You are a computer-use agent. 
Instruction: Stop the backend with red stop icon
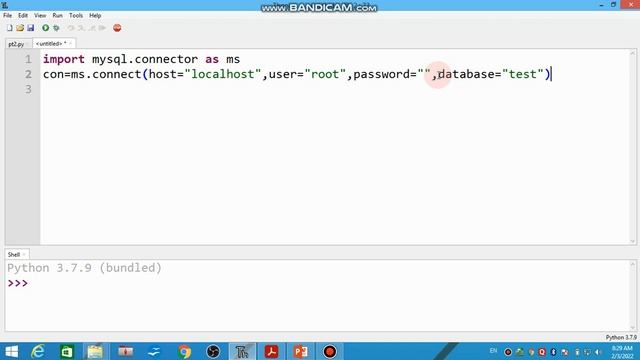pyautogui.click(x=117, y=28)
